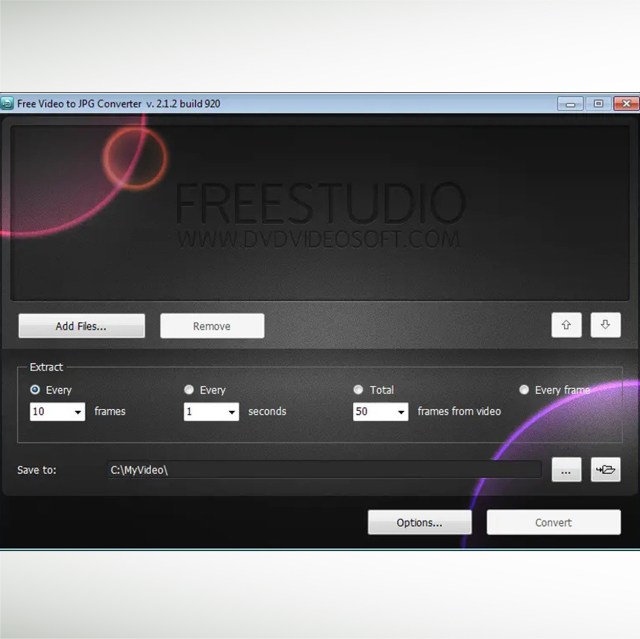Screen dimensions: 640x639
Task: Click the Add Files... button
Action: click(82, 326)
